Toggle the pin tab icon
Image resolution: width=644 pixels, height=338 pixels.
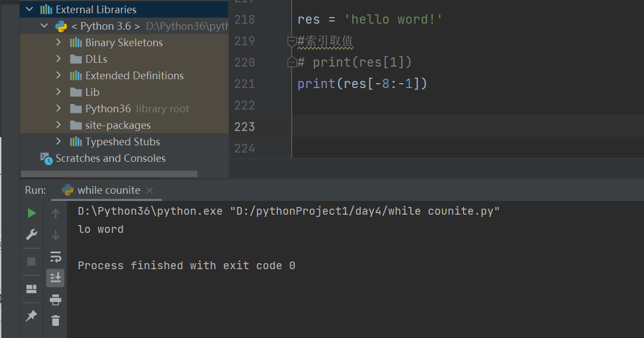(x=32, y=316)
